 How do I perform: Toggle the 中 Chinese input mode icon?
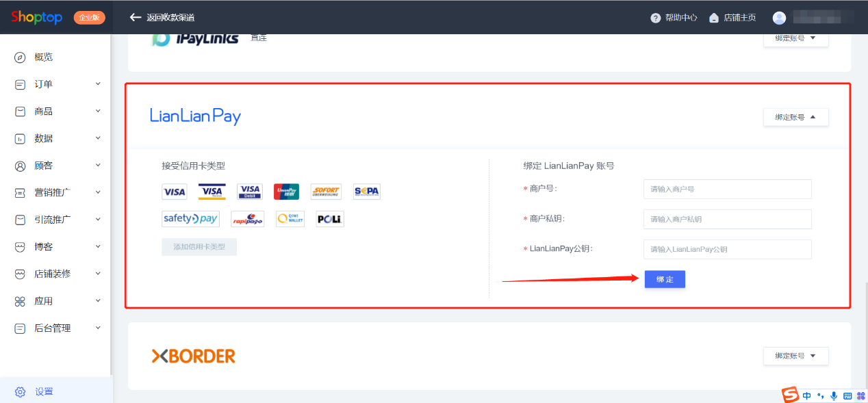pos(807,396)
